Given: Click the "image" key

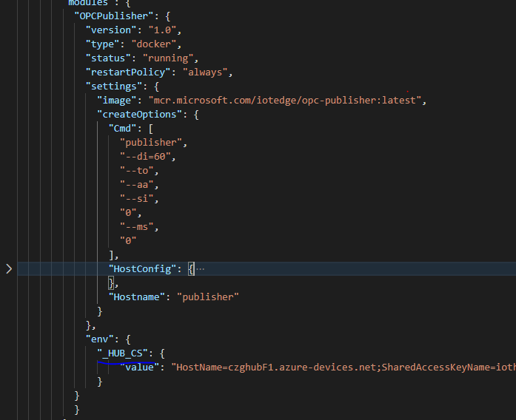Looking at the screenshot, I should point(116,101).
